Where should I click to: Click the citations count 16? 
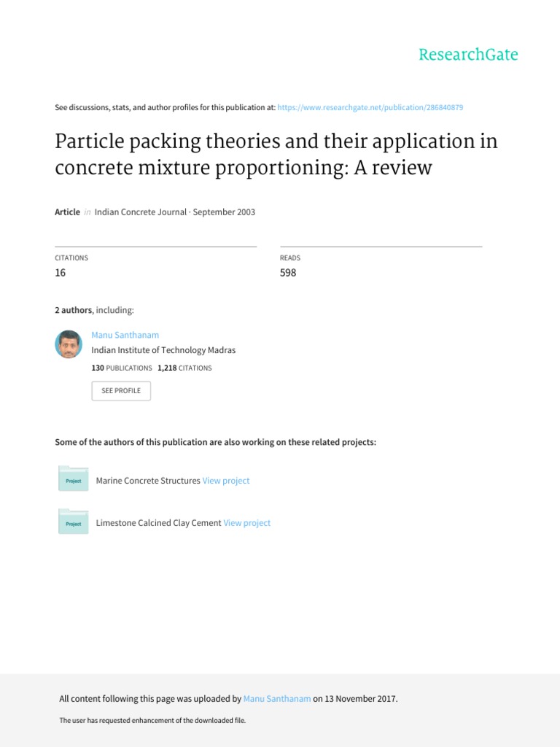(61, 273)
